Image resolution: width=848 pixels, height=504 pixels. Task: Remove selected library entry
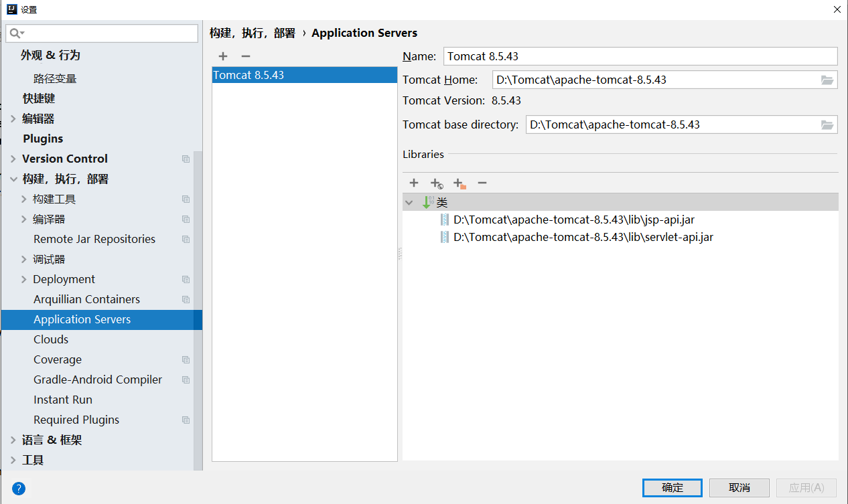pyautogui.click(x=482, y=183)
